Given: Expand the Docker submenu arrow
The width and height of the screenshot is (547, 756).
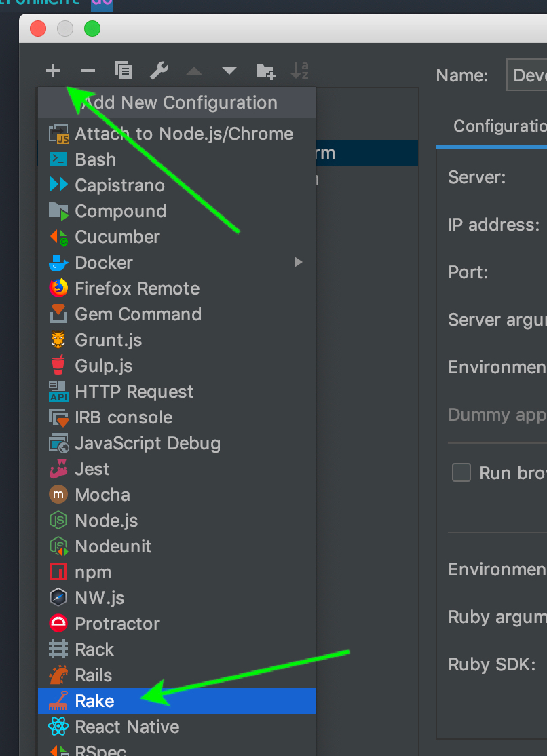Looking at the screenshot, I should pyautogui.click(x=298, y=262).
